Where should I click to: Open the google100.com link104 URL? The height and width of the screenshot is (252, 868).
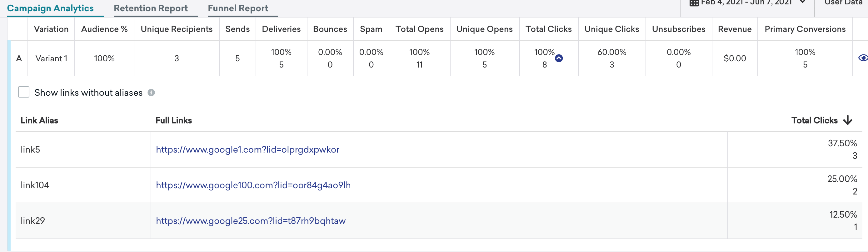pos(253,185)
